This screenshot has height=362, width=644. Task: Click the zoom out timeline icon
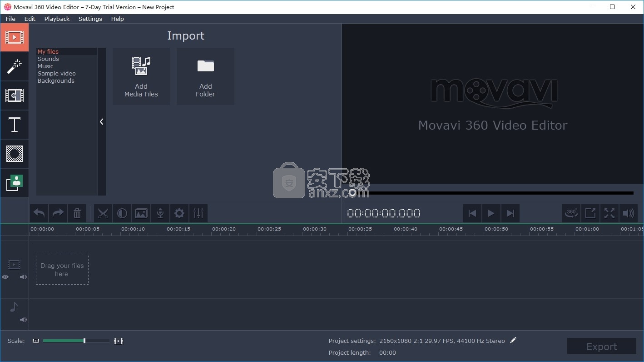[x=36, y=341]
